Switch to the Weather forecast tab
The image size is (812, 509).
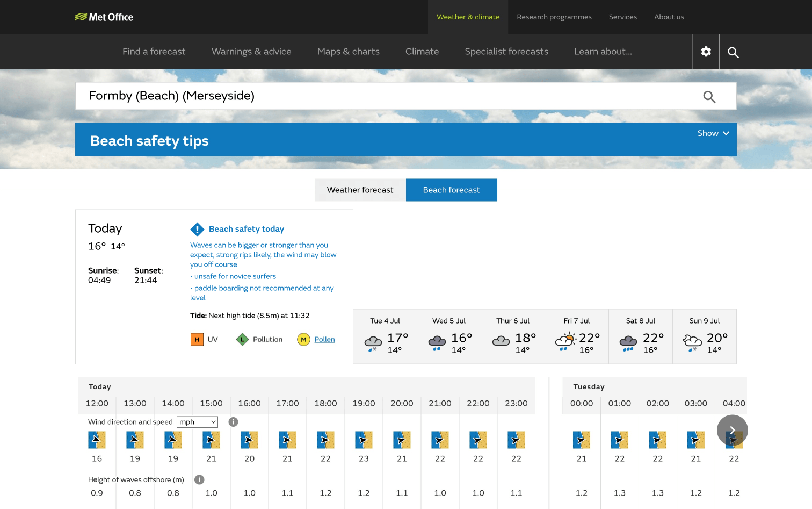click(x=360, y=190)
